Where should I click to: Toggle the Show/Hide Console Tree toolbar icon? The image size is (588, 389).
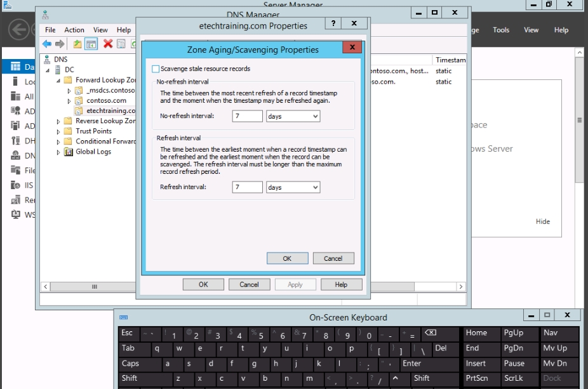91,44
